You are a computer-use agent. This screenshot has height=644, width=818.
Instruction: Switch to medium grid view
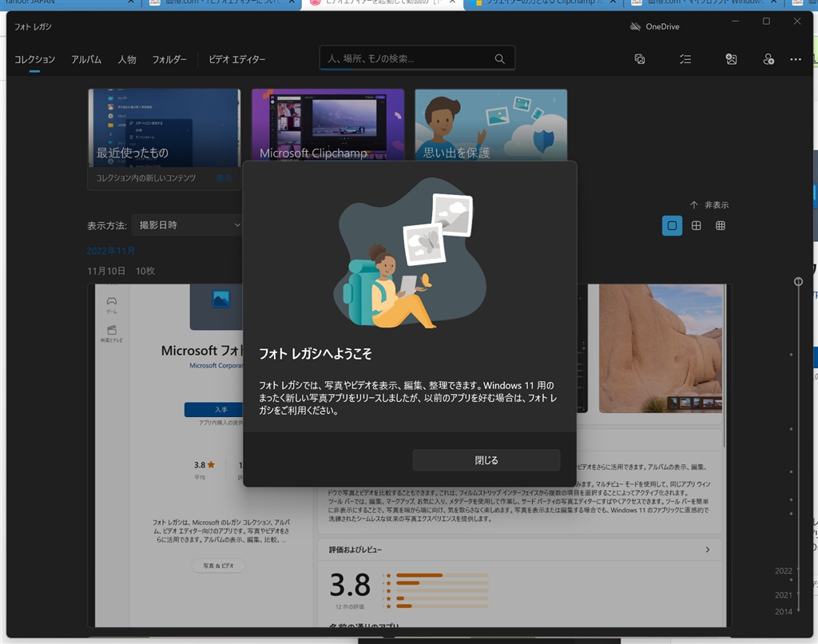click(x=696, y=225)
